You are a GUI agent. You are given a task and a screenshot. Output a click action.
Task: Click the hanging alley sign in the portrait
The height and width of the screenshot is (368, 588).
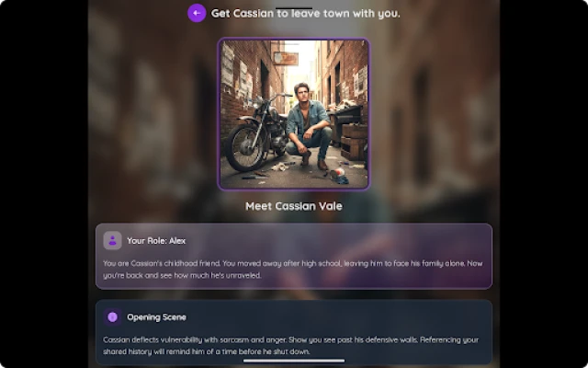[x=286, y=59]
